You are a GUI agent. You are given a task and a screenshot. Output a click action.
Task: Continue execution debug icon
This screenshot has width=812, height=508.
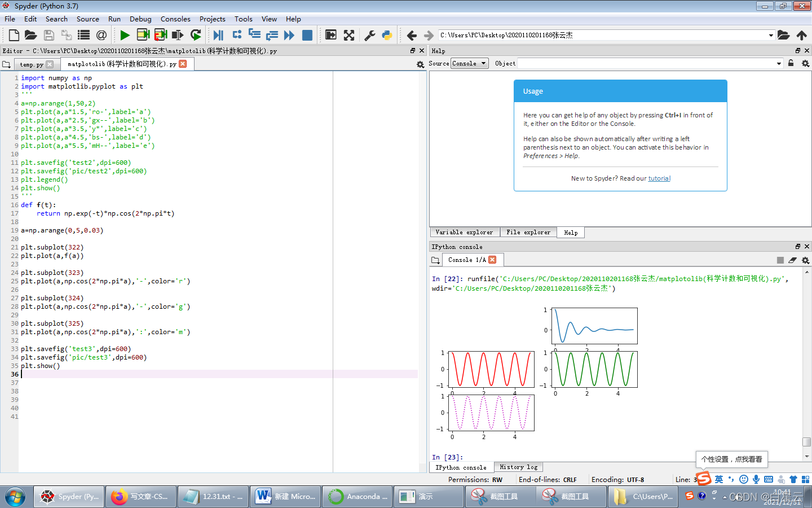tap(289, 35)
